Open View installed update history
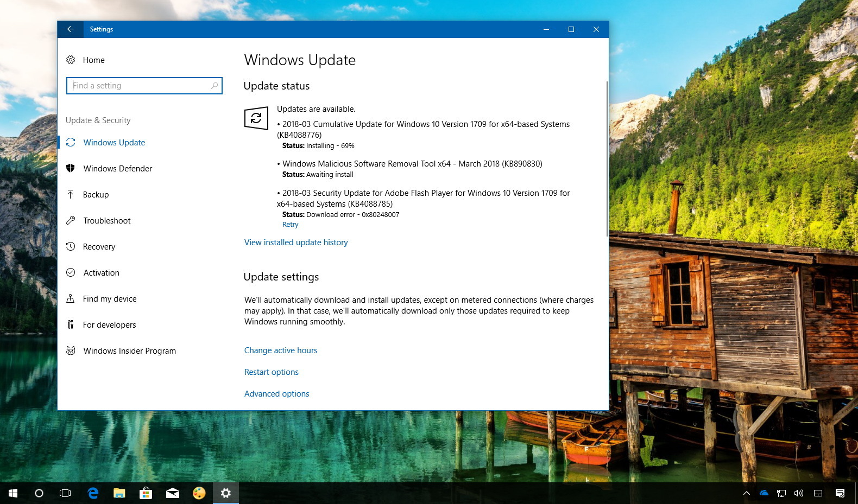Screen dimensions: 858x504 pyautogui.click(x=296, y=243)
